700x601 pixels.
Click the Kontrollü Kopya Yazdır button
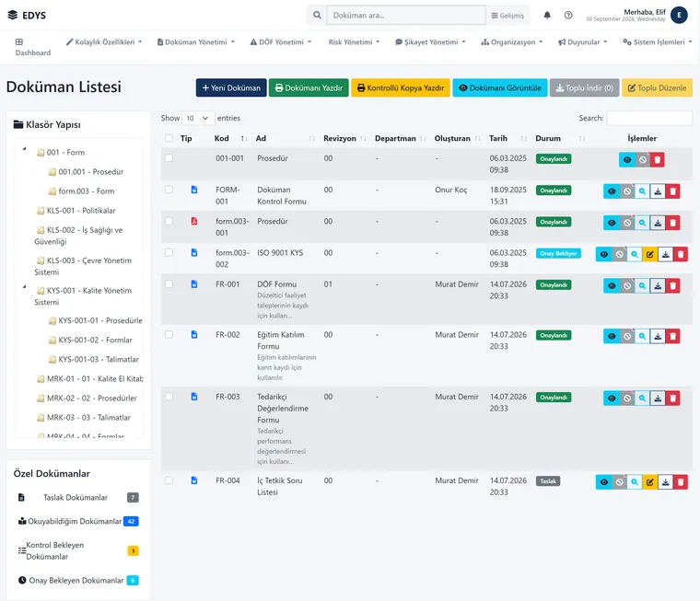(x=401, y=88)
